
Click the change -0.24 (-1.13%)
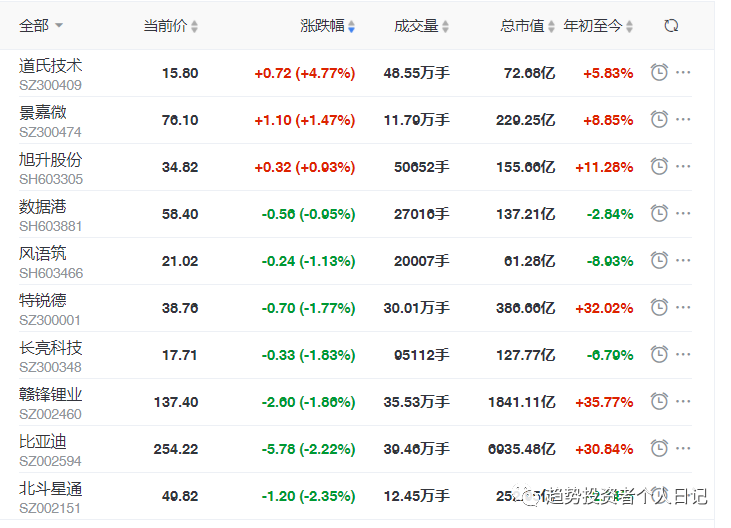point(308,261)
